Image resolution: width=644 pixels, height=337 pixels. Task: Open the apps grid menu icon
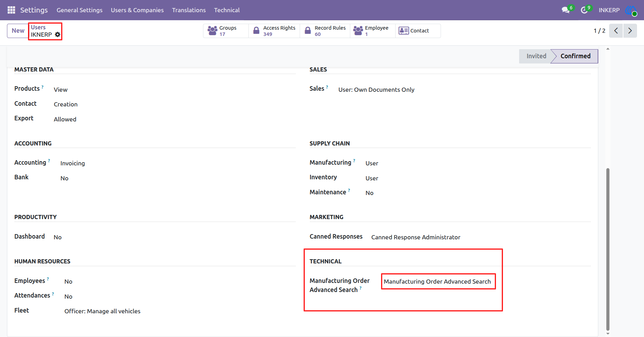11,10
